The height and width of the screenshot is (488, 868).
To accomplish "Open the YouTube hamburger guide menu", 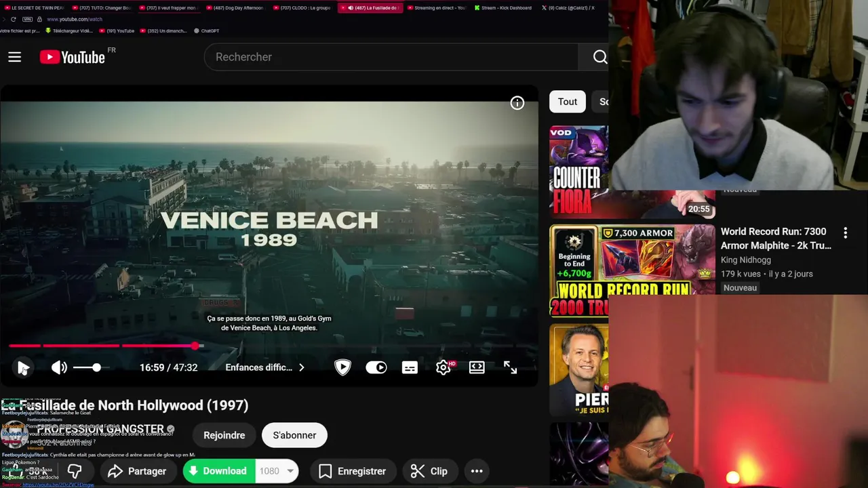I will coord(14,57).
